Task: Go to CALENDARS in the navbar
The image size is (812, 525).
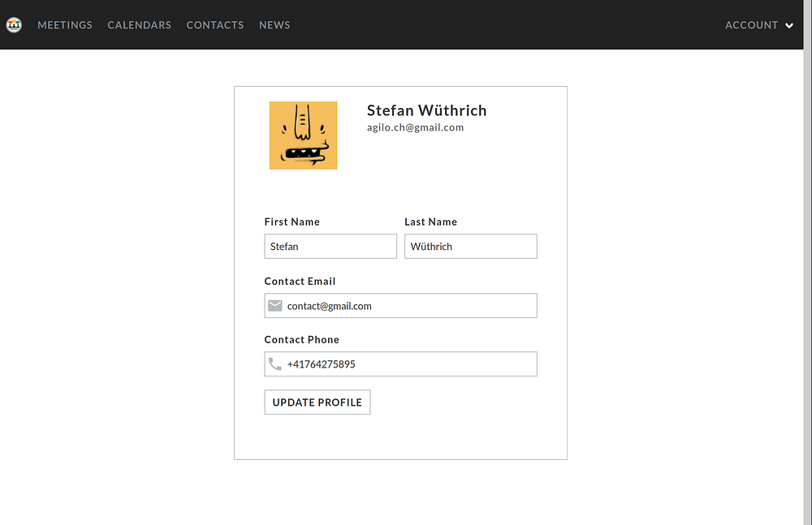Action: [x=140, y=25]
